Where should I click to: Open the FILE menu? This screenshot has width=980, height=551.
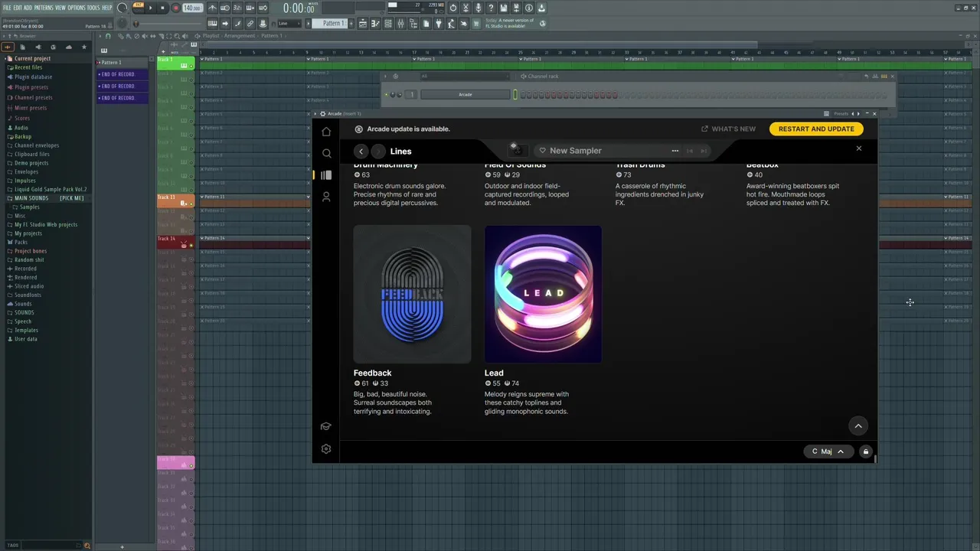(x=8, y=8)
